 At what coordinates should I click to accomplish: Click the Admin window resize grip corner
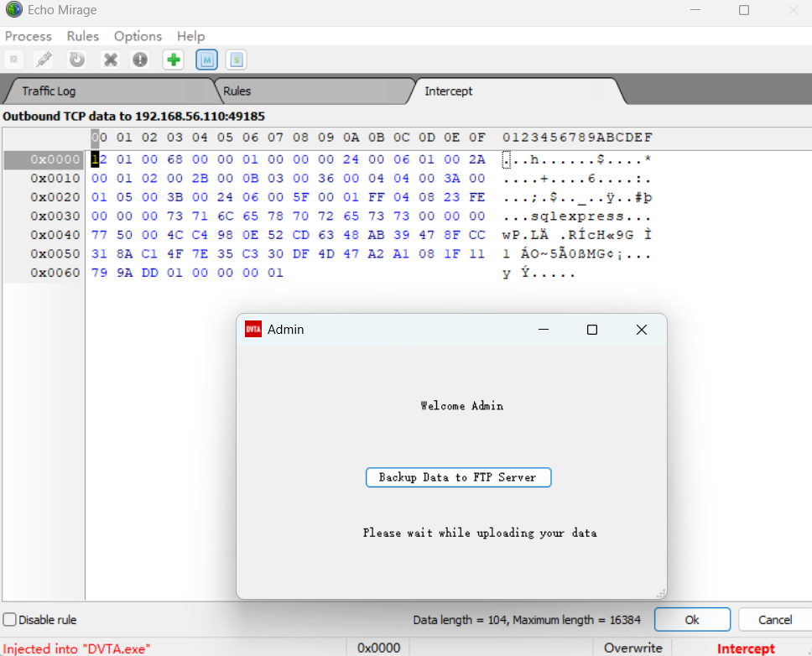pos(661,594)
